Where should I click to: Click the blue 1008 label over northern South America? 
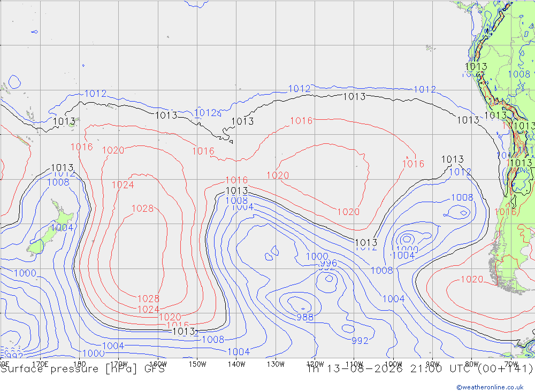519,74
